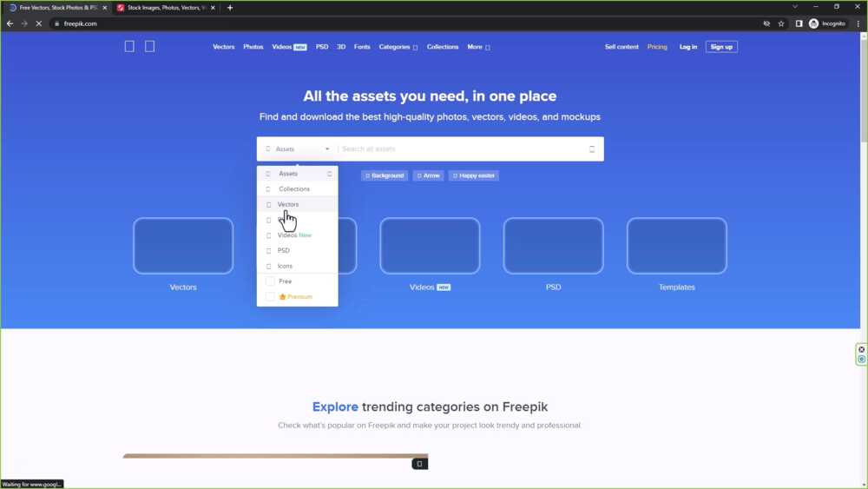868x489 pixels.
Task: Tick the Free checkbox in dropdown
Action: coord(270,281)
